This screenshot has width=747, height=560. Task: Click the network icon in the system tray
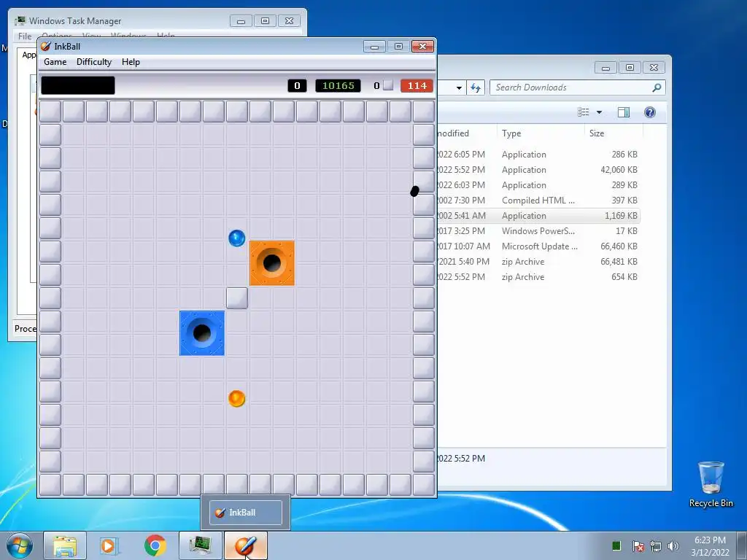[x=656, y=545]
